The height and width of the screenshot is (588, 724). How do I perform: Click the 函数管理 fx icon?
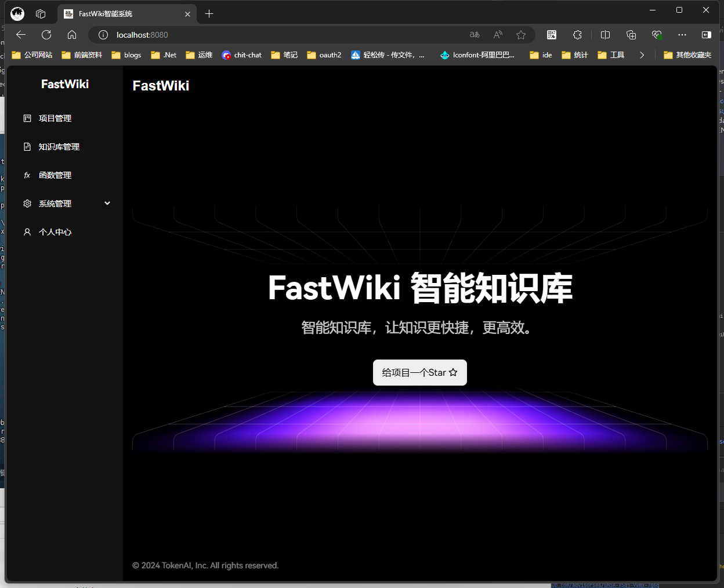coord(27,175)
